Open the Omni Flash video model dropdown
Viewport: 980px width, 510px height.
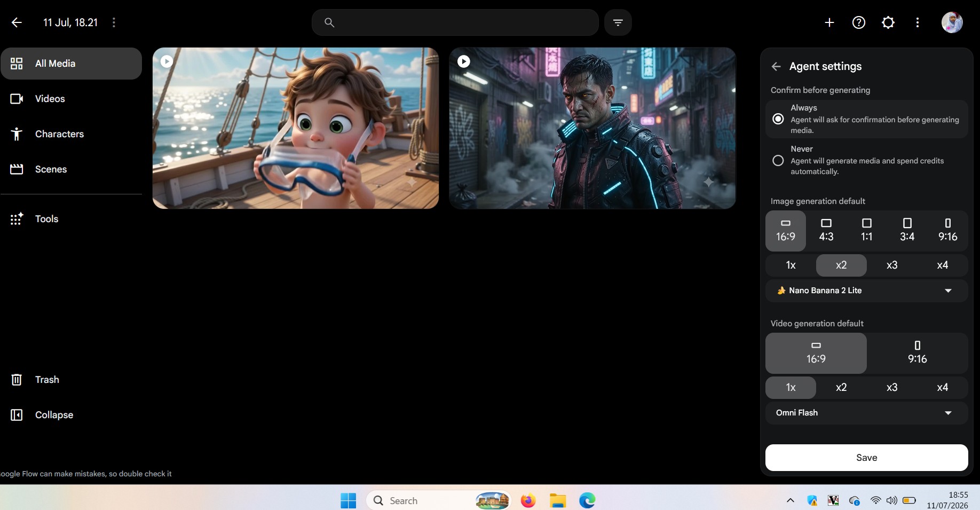867,413
